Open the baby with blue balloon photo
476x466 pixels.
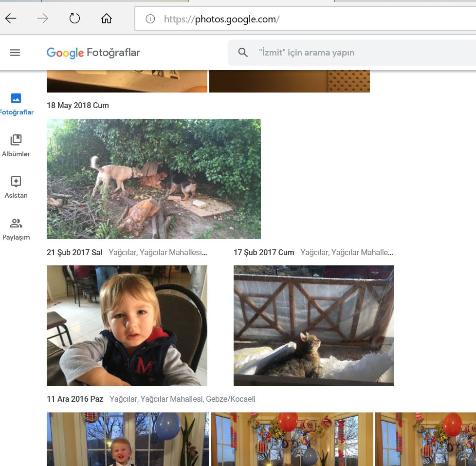pyautogui.click(x=128, y=439)
